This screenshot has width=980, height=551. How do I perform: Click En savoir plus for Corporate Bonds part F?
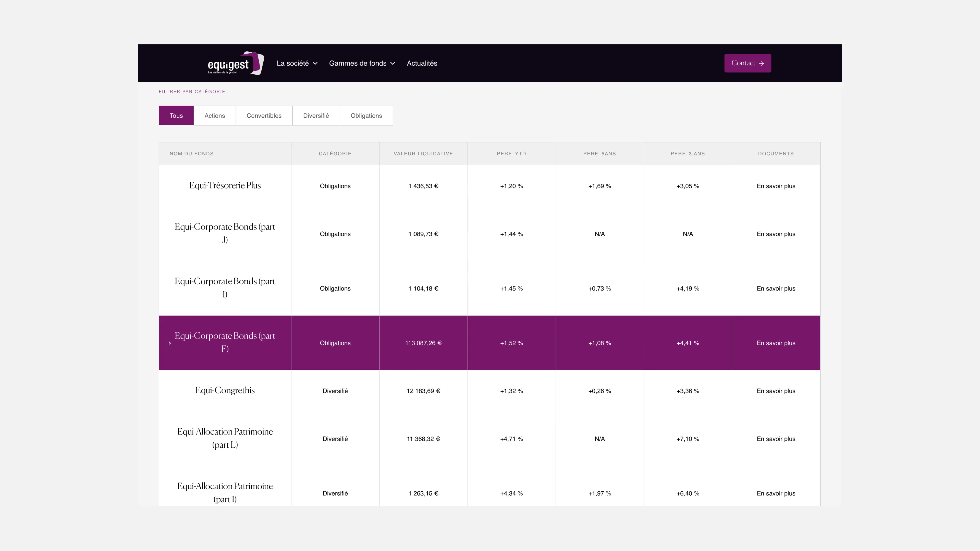(776, 343)
